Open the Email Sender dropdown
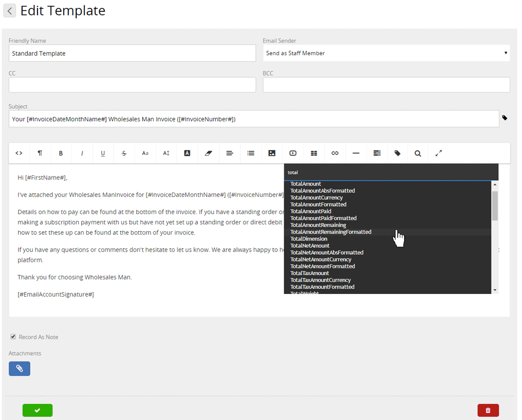522x420 pixels. pyautogui.click(x=386, y=53)
